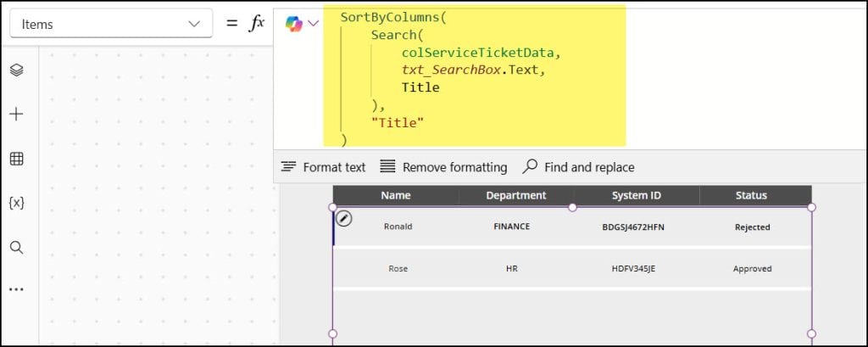The height and width of the screenshot is (347, 868).
Task: Click the "Title" string in formula
Action: click(x=398, y=122)
